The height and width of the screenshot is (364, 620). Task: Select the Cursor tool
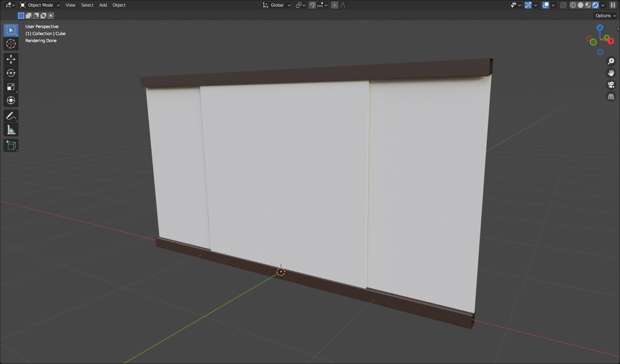pyautogui.click(x=11, y=44)
